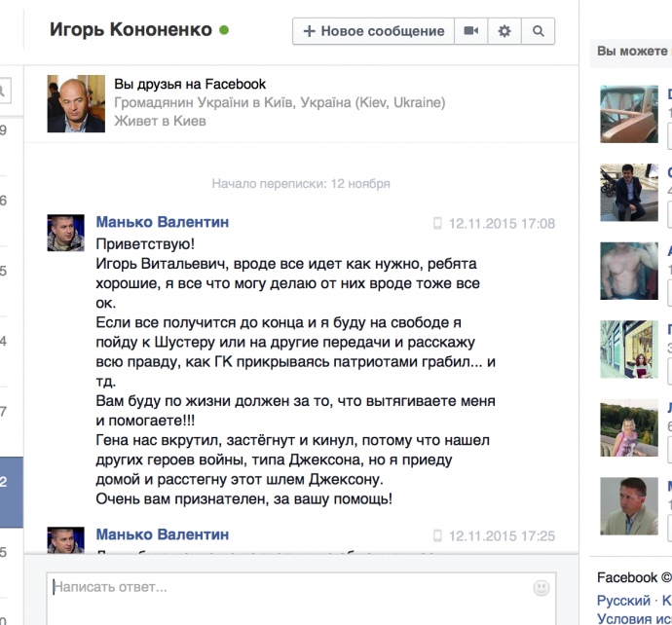The image size is (672, 625).
Task: Open suggested friend shirtless selfie photo
Action: coord(629,271)
